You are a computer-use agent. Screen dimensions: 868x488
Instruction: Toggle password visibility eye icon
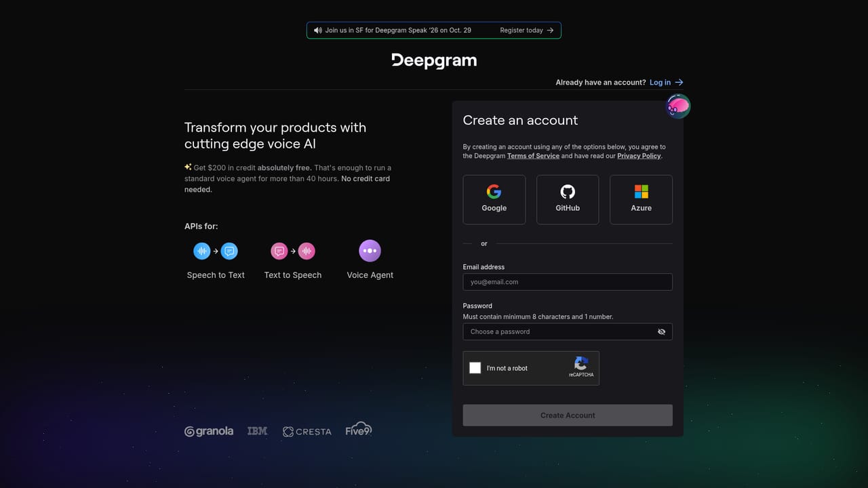[661, 331]
